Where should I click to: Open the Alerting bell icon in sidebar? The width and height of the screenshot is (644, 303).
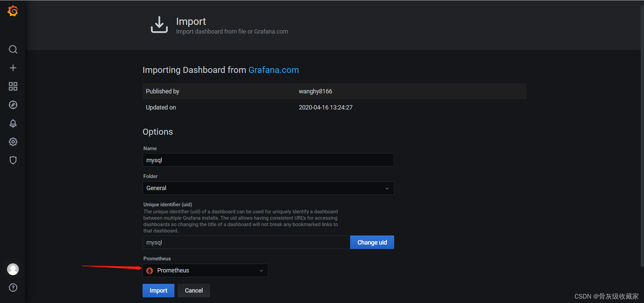coord(13,123)
